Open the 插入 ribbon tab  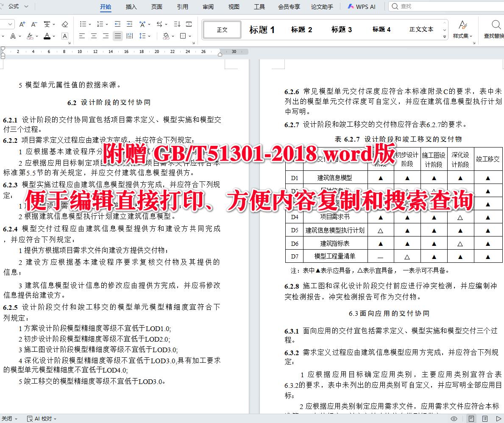tap(131, 7)
